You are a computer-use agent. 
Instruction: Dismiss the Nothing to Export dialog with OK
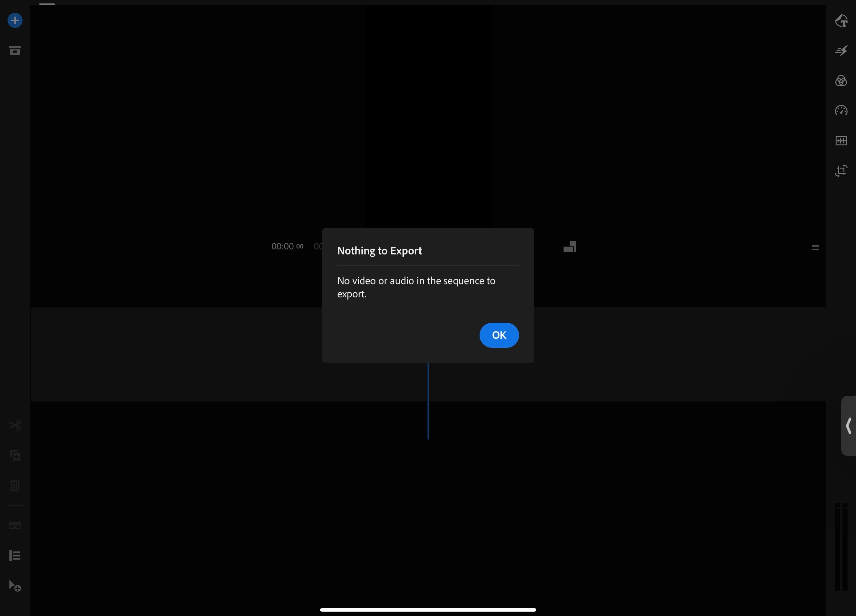[499, 335]
